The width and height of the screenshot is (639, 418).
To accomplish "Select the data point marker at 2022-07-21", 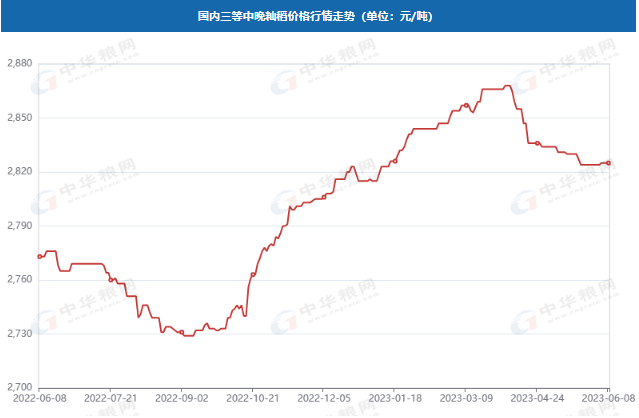I will (110, 280).
